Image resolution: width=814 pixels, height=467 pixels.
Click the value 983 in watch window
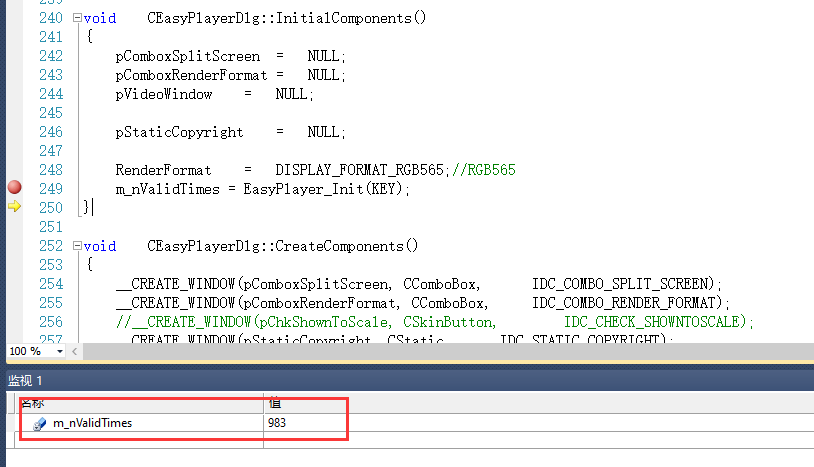pyautogui.click(x=277, y=423)
